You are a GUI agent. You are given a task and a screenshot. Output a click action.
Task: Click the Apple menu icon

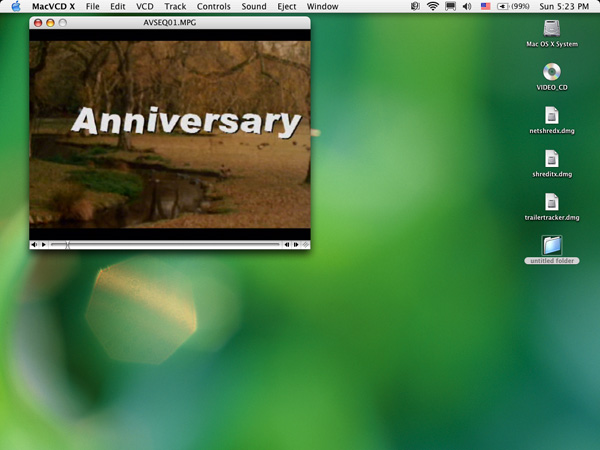tap(15, 6)
